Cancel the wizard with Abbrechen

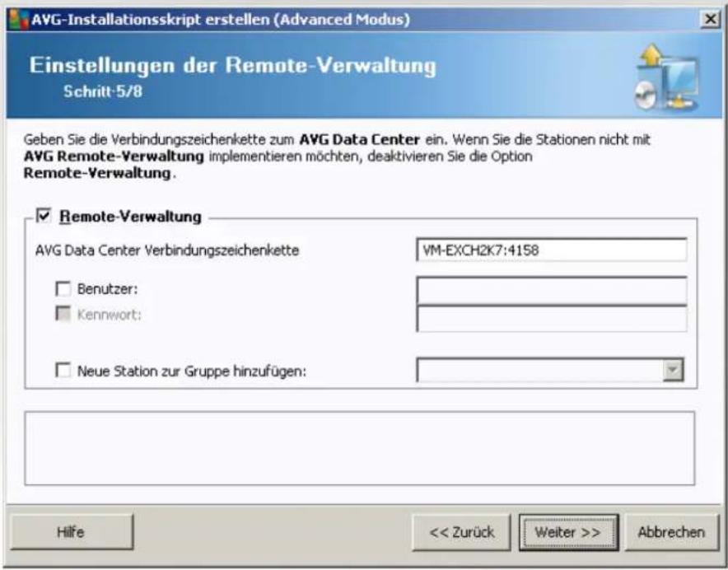[x=672, y=532]
